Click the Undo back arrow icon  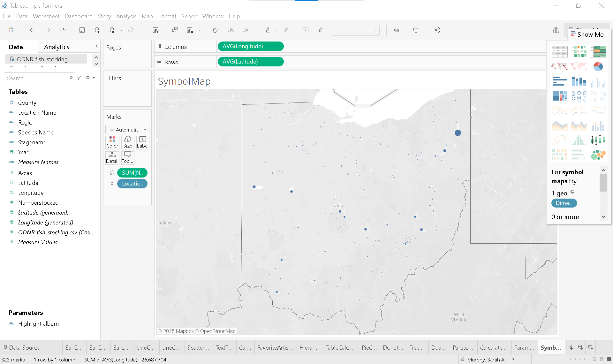32,30
